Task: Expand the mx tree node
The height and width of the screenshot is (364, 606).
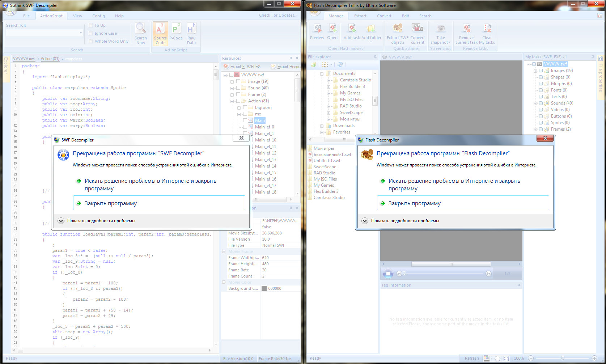Action: [x=239, y=114]
